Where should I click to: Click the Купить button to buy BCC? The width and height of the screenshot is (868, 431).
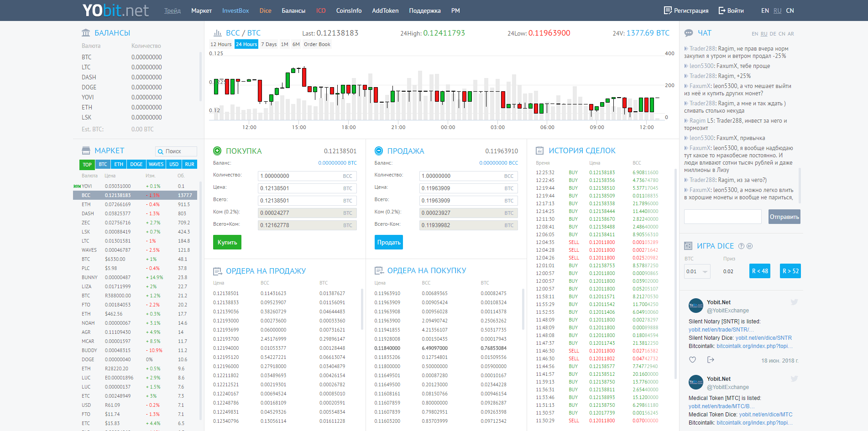point(227,242)
